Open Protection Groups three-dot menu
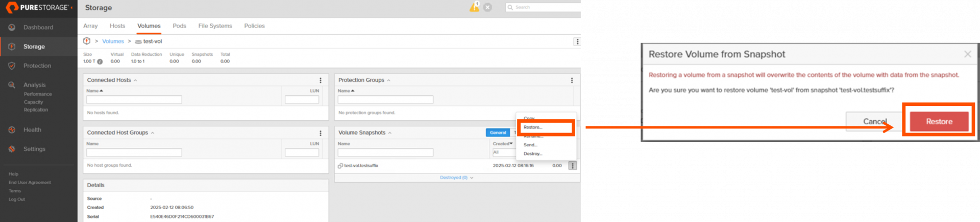 tap(572, 80)
